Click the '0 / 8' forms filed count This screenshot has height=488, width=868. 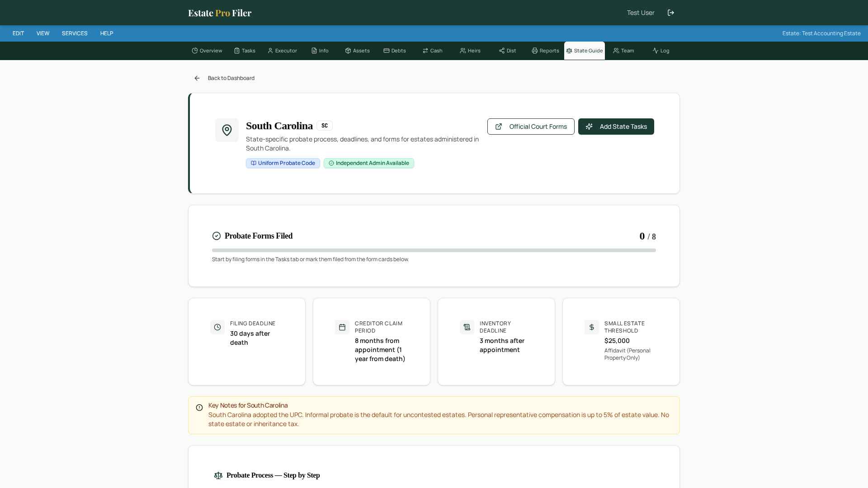coord(648,236)
